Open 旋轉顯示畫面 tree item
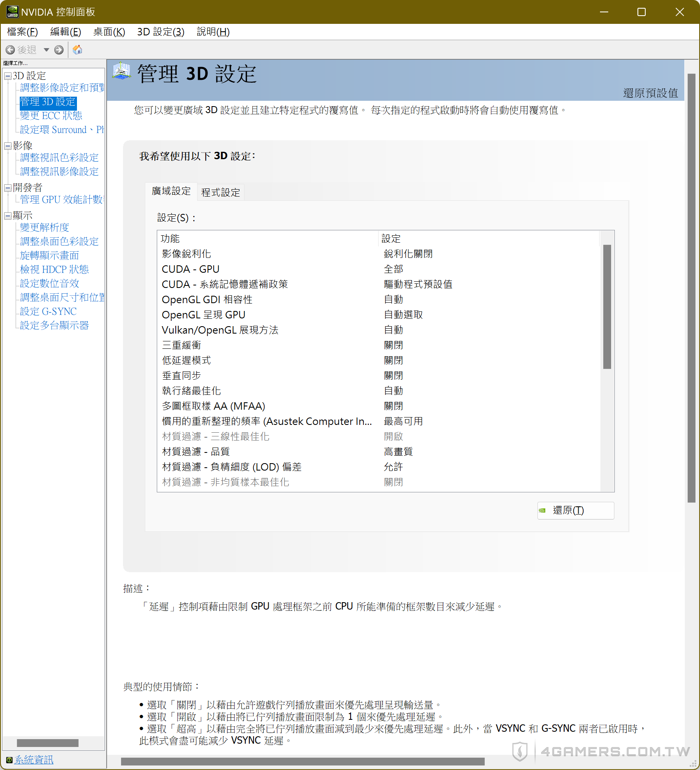 pyautogui.click(x=49, y=255)
